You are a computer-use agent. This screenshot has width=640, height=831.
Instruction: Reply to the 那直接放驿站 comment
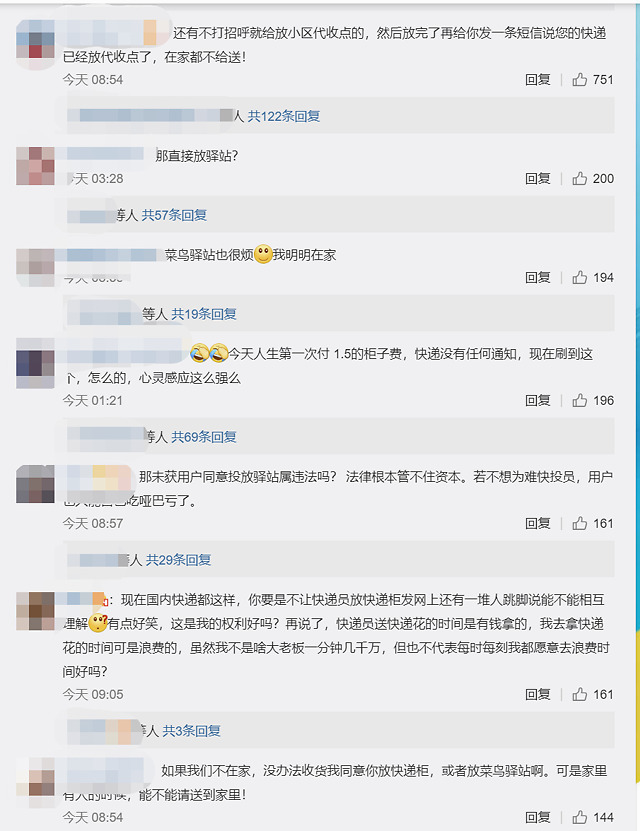[x=538, y=179]
